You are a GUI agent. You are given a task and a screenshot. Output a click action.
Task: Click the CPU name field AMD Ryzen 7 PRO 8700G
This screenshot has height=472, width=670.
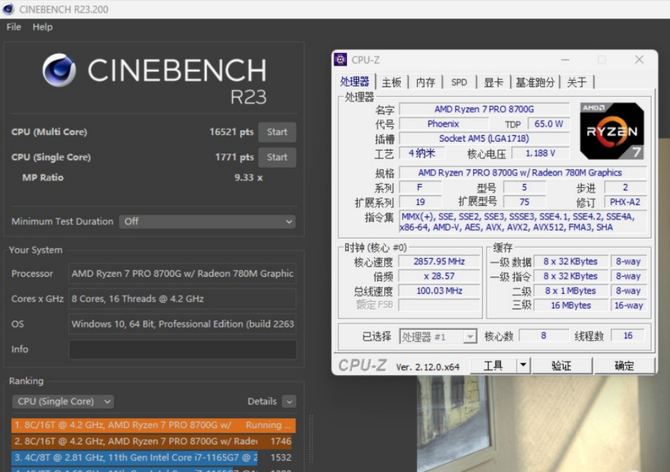coord(484,109)
